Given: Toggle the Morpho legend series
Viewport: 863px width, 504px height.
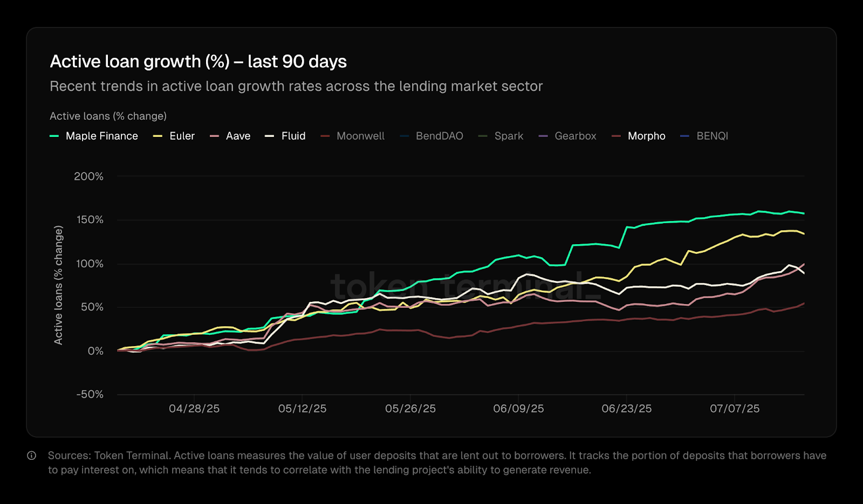Looking at the screenshot, I should (639, 136).
